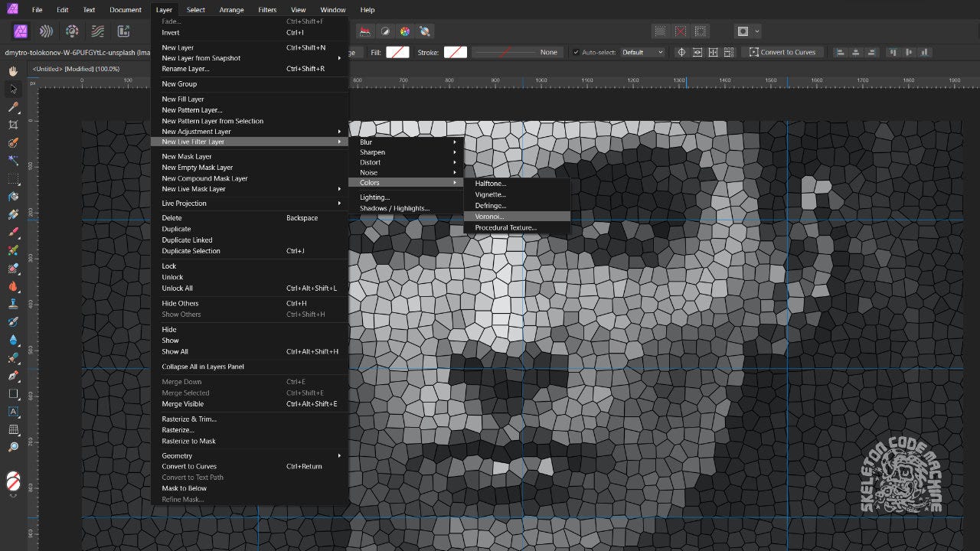This screenshot has height=551, width=980.
Task: Choose Merge Visible in Layer menu
Action: [x=250, y=404]
